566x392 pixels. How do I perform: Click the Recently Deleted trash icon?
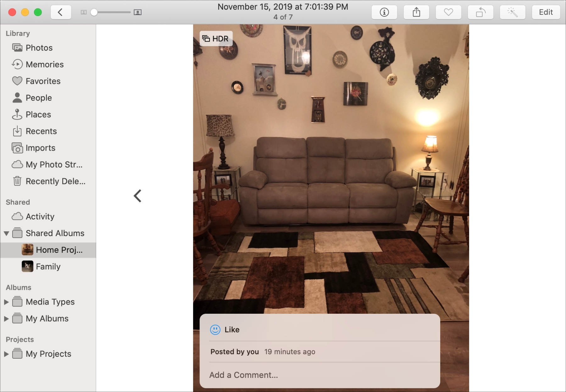point(17,181)
